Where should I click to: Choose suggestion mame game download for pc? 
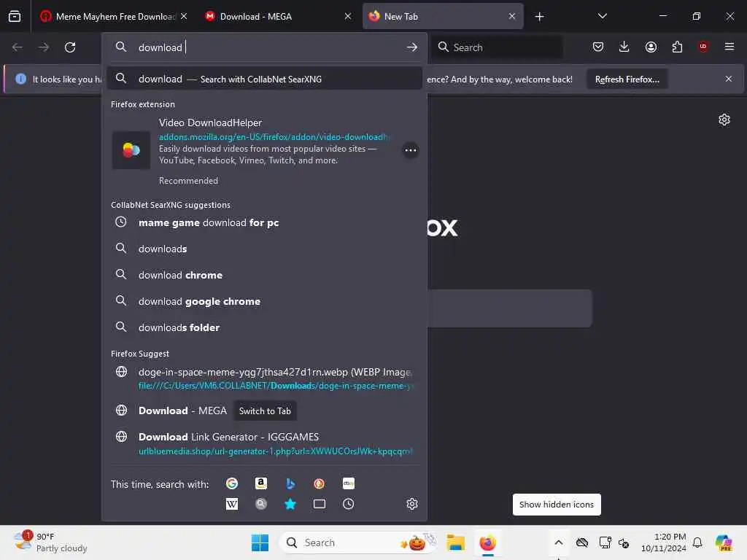point(264,222)
